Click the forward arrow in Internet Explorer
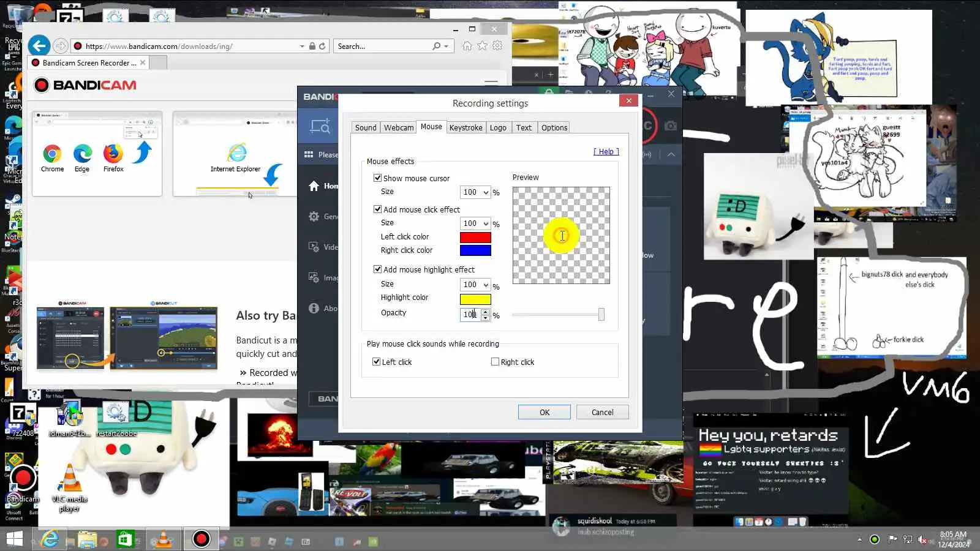The height and width of the screenshot is (551, 980). point(60,46)
